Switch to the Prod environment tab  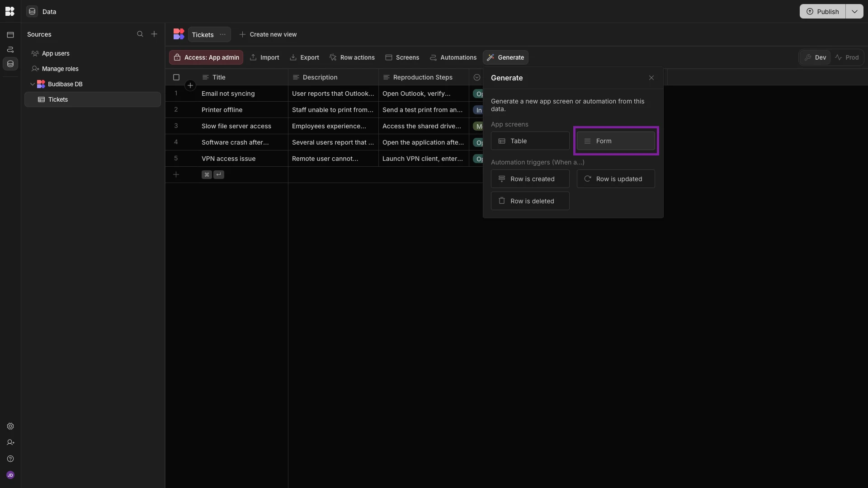[x=848, y=57]
